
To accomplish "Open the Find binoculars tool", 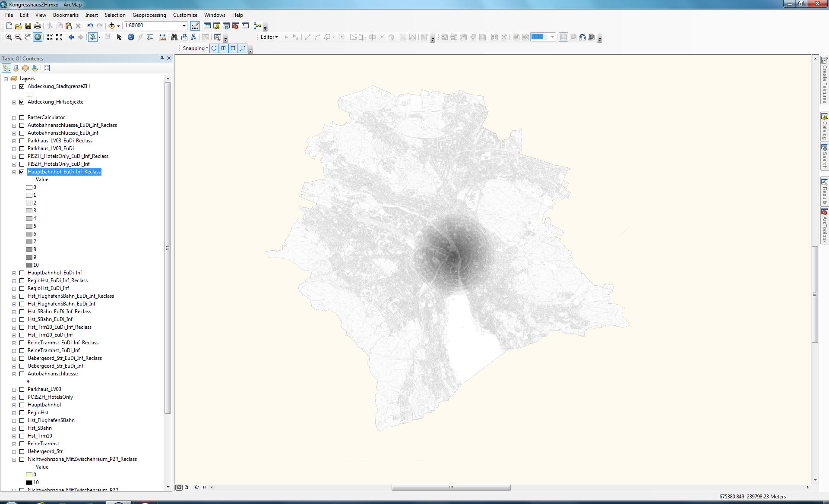I will pyautogui.click(x=174, y=37).
